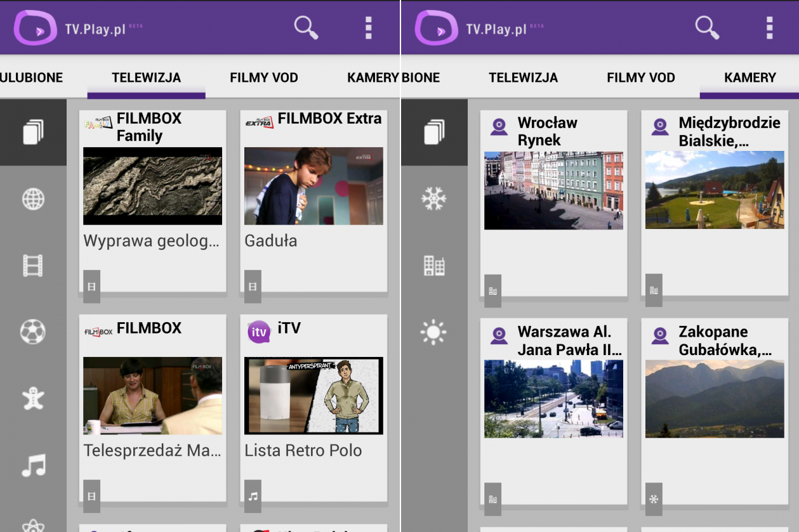Tap the iTV logo icon
The image size is (799, 532).
259,332
